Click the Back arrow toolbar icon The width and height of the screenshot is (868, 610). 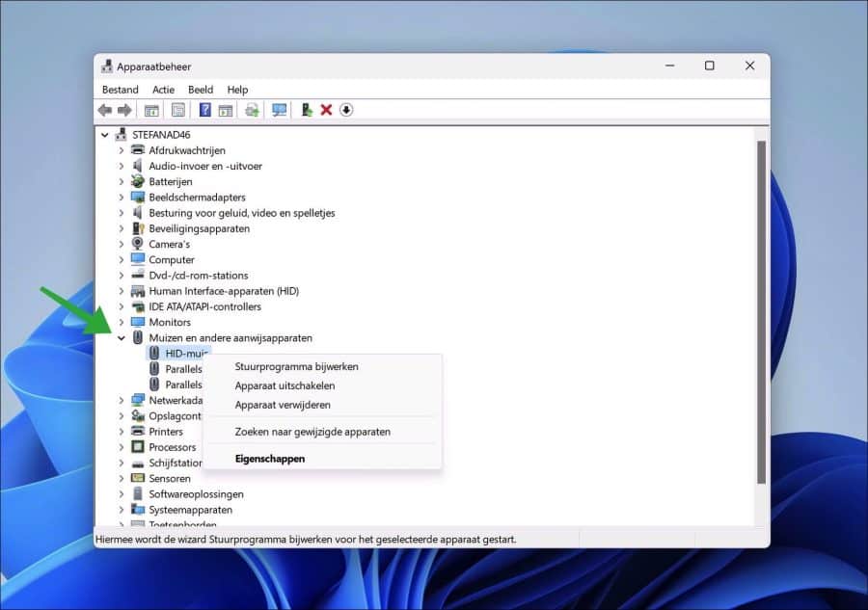pos(104,110)
